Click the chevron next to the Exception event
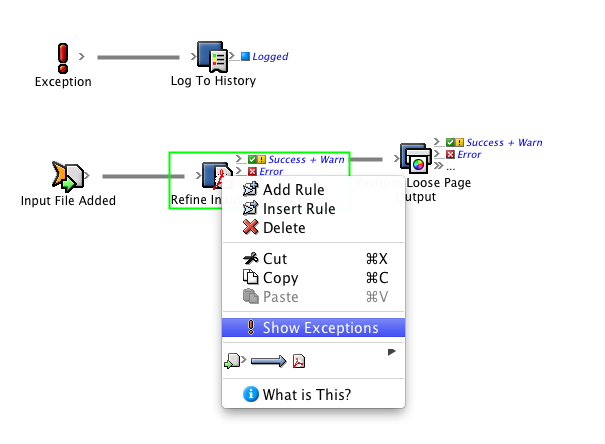Screen dimensions: 605x444 point(81,57)
